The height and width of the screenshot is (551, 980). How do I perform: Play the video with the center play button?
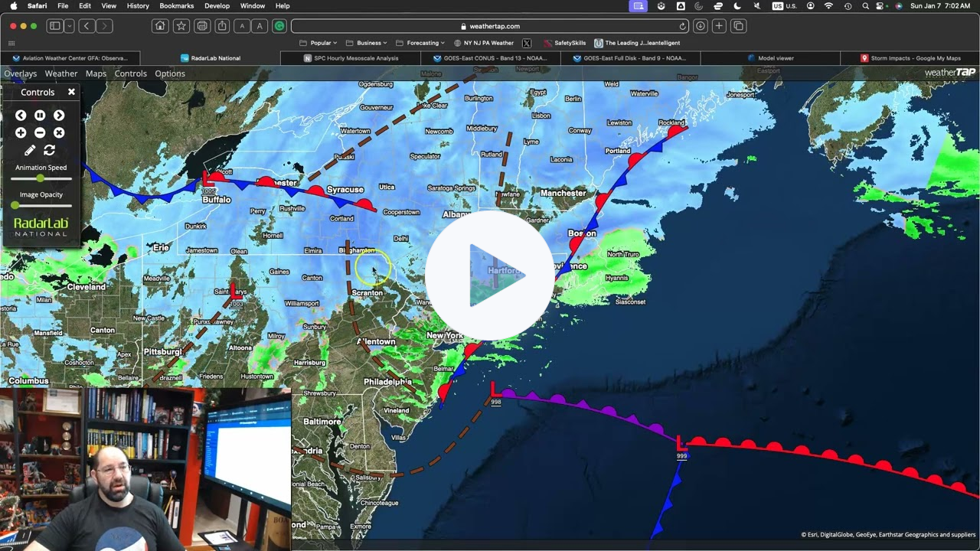point(490,275)
